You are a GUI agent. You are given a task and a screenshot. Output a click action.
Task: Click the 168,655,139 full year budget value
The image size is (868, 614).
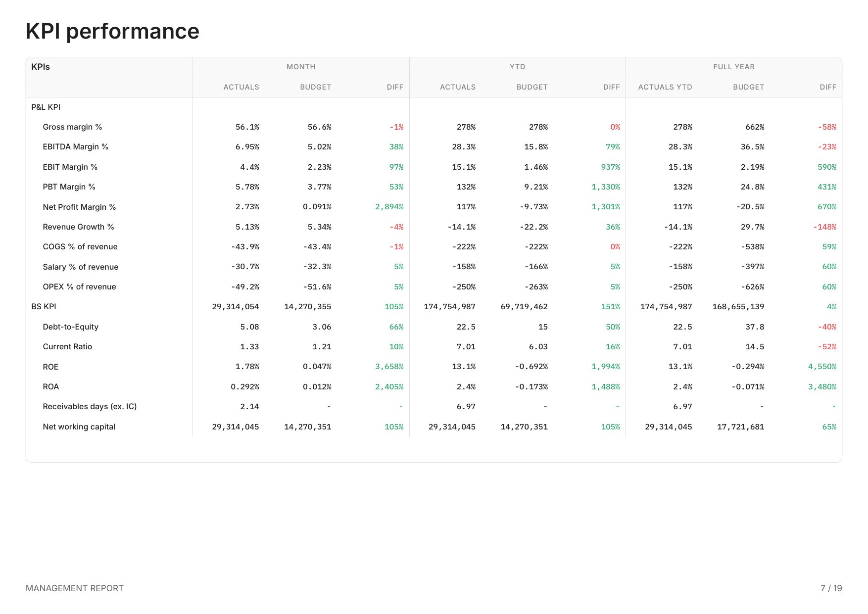[x=738, y=307]
